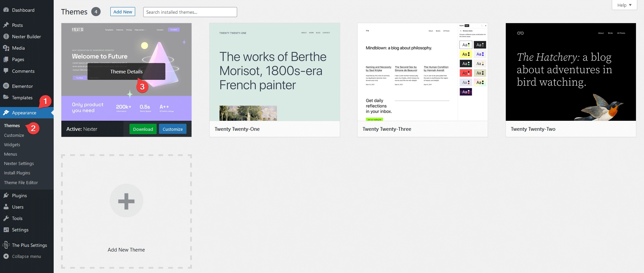
Task: Open the Help dropdown
Action: 624,5
